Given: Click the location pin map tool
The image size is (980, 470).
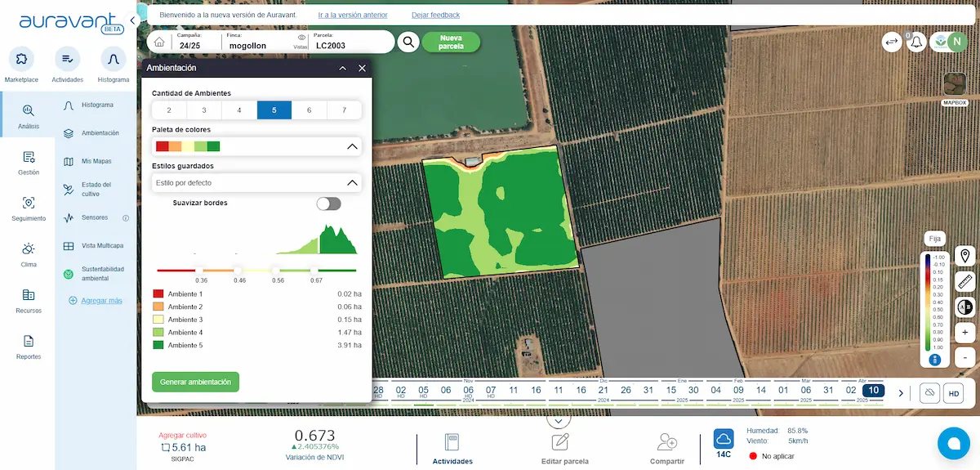Looking at the screenshot, I should [x=965, y=257].
